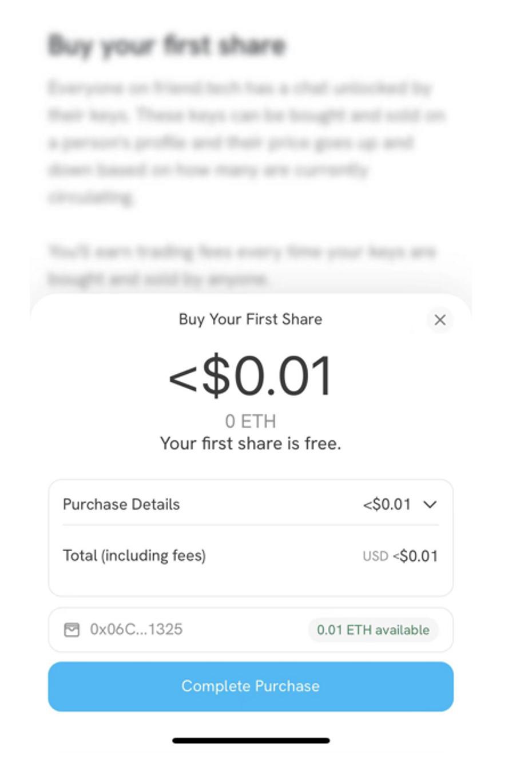Expand Purchase Details with the chevron arrow
The image size is (532, 775).
click(430, 504)
